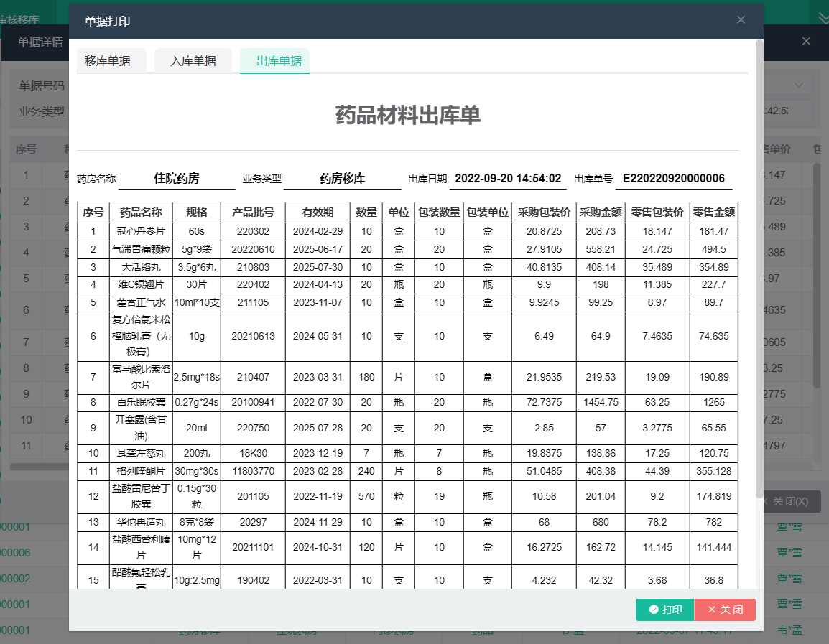Image resolution: width=829 pixels, height=644 pixels.
Task: Click batch number 18K30 cell
Action: (253, 453)
